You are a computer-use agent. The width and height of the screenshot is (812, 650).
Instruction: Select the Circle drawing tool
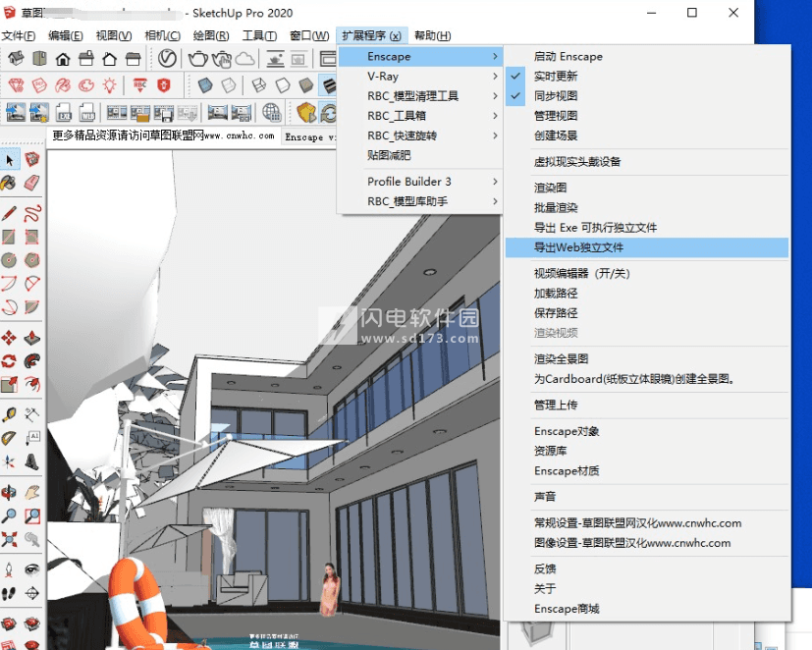click(9, 260)
